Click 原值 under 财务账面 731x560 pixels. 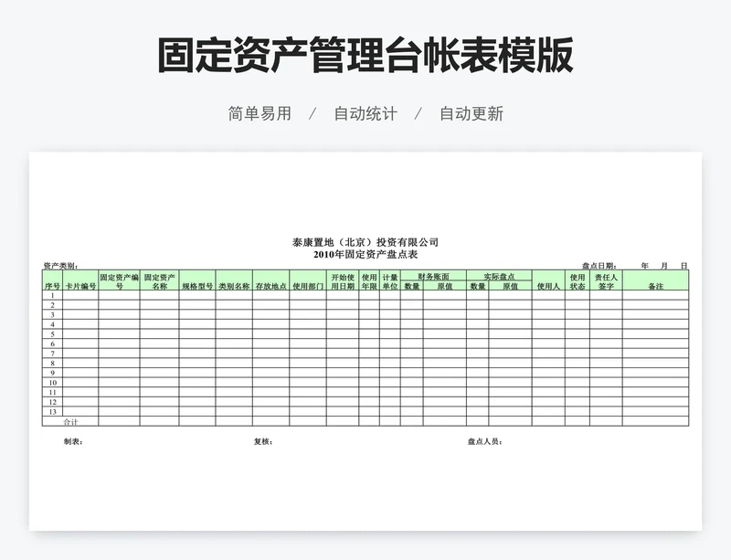coord(445,286)
